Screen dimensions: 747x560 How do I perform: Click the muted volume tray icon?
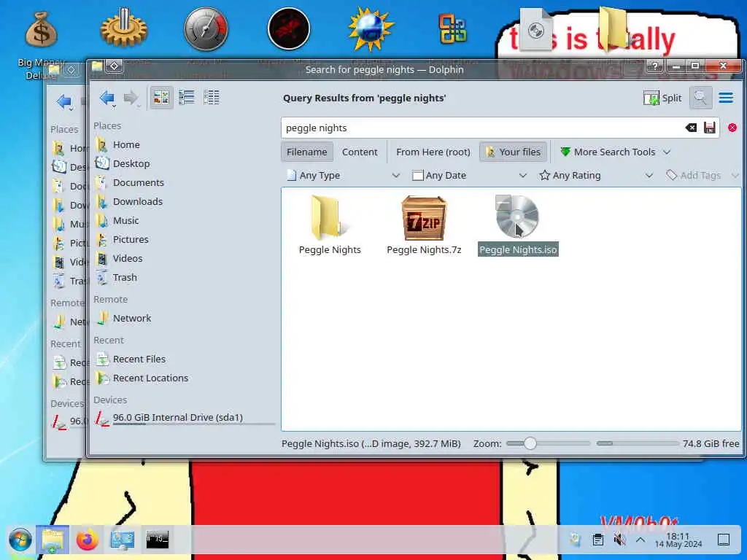(619, 540)
